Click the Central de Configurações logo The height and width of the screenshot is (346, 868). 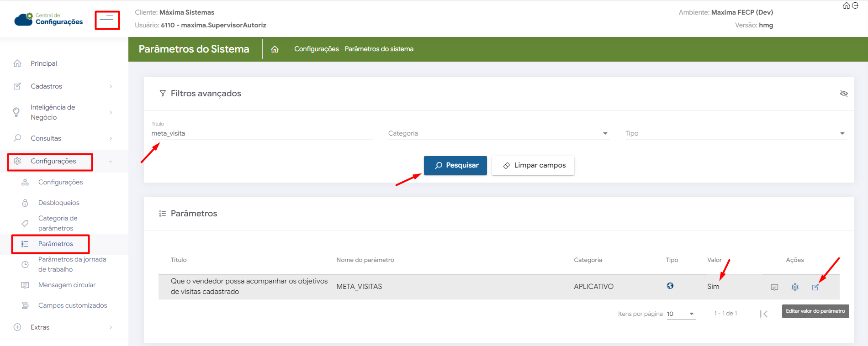coord(49,19)
